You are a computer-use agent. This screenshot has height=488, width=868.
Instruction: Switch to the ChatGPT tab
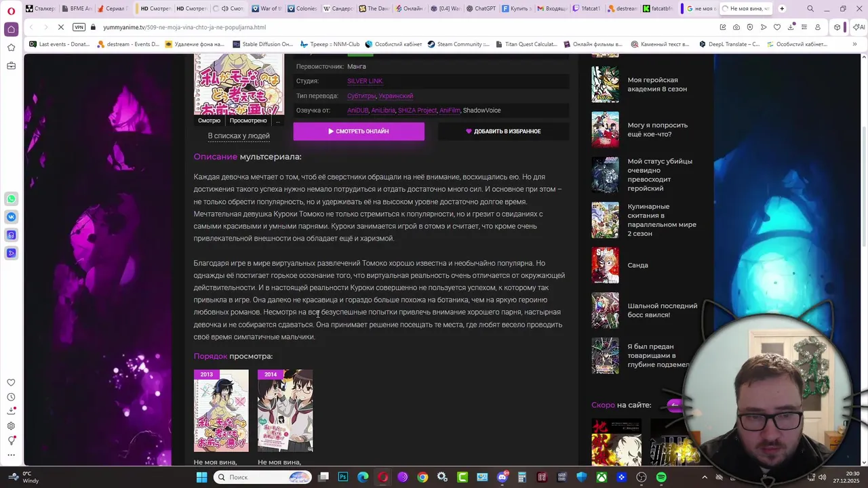pos(481,9)
